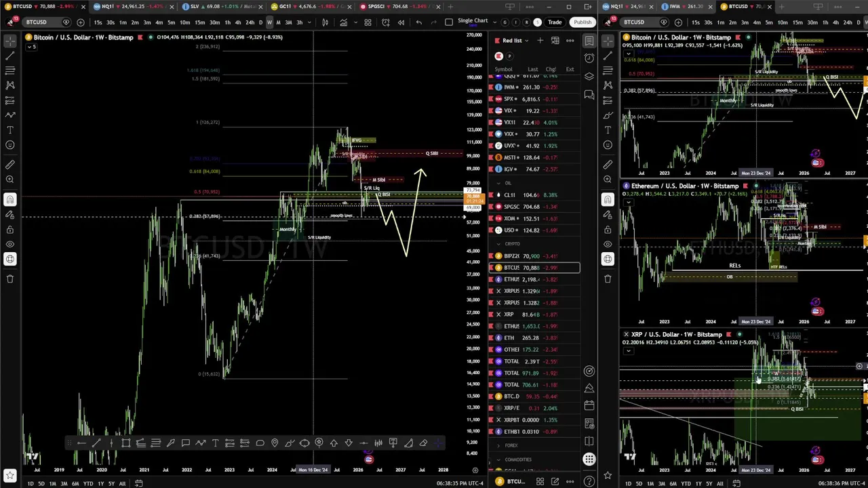
Task: Open the candlestick chart style menu
Action: click(325, 22)
